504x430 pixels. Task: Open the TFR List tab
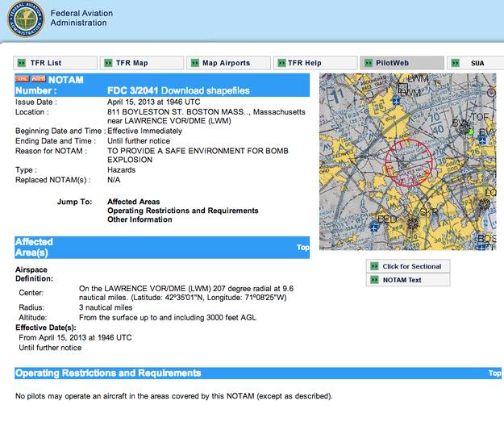[x=53, y=63]
